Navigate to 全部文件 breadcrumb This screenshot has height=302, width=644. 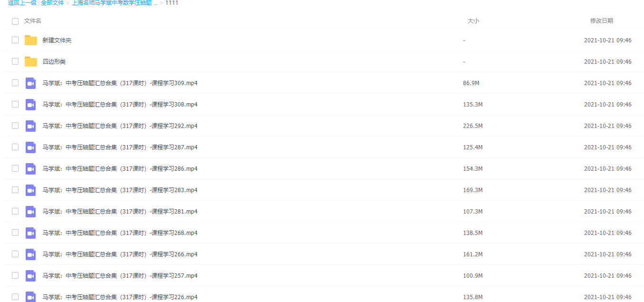(x=52, y=3)
